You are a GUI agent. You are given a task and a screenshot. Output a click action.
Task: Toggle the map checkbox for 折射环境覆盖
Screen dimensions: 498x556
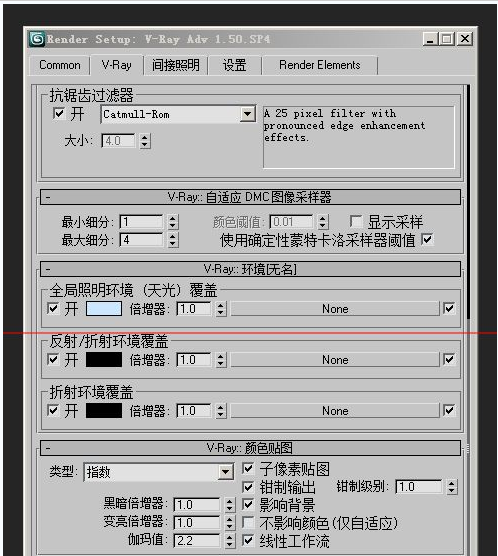coord(449,410)
